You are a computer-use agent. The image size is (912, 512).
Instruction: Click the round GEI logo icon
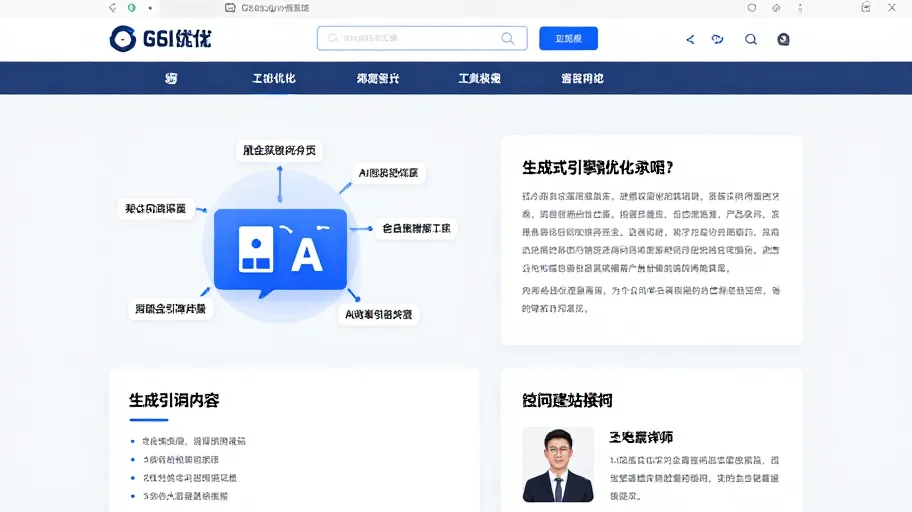click(x=123, y=39)
